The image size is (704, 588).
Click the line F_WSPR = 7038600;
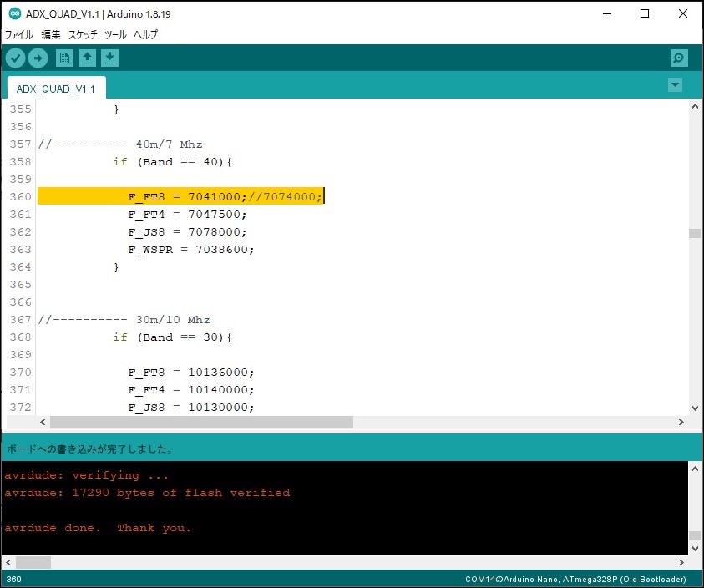[190, 249]
